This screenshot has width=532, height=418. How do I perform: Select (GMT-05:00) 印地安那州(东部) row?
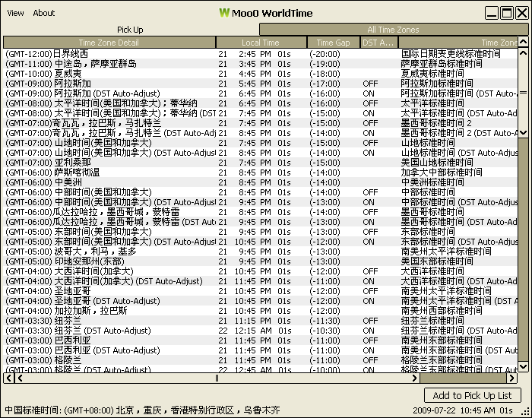tap(261, 261)
